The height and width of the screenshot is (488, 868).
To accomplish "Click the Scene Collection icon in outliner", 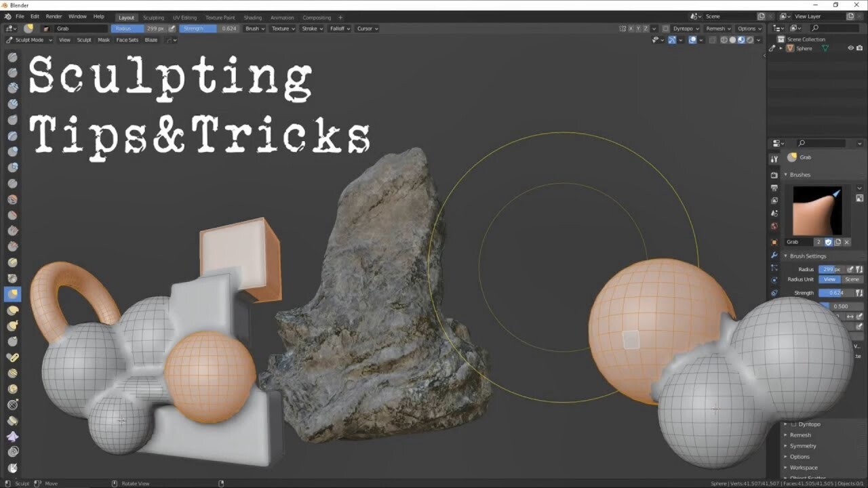I will click(781, 39).
